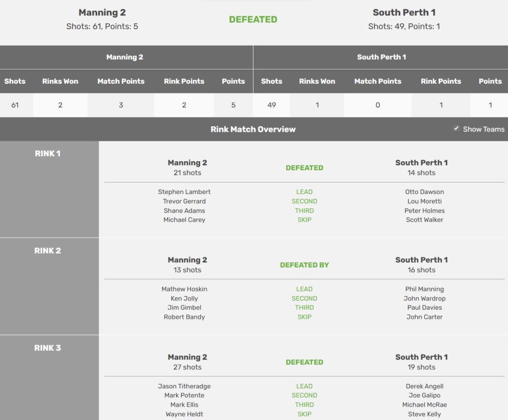Click Manning 2 title at page top
Screen dimensions: 508x420
102,12
